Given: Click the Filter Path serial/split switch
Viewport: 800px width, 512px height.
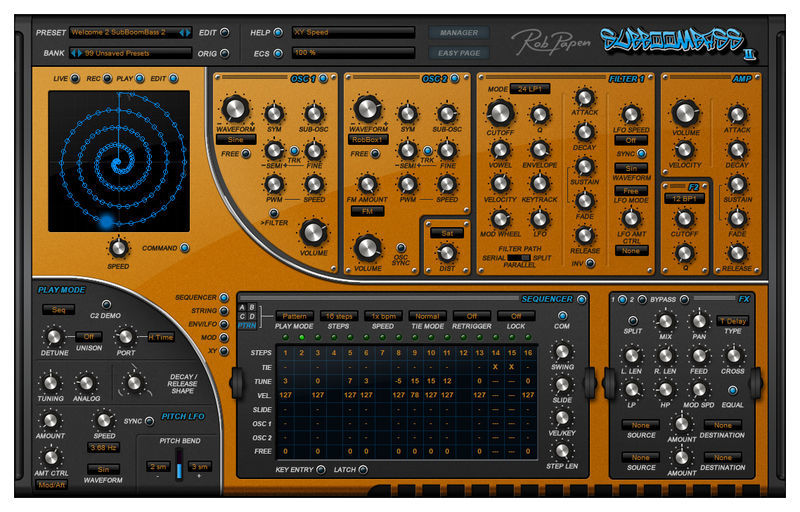Looking at the screenshot, I should [x=519, y=258].
